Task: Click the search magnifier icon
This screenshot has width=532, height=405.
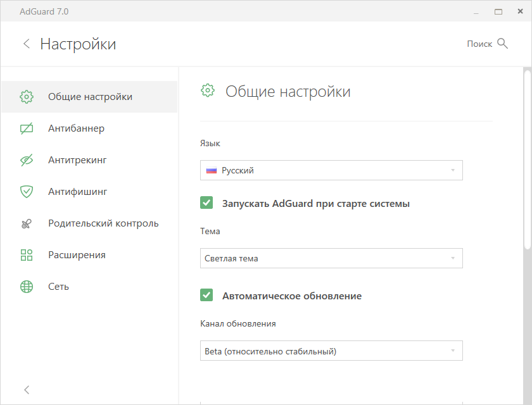Action: click(502, 44)
